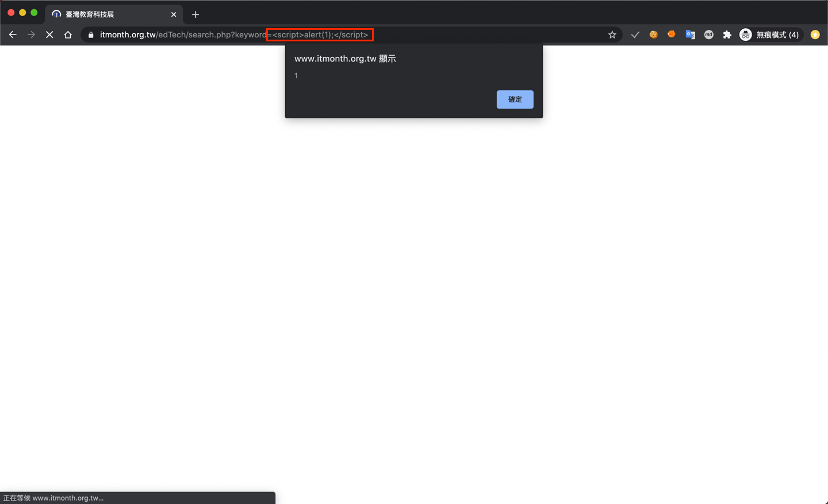Screen dimensions: 828x504
Task: Open the 無痕模式 (4) incognito indicator
Action: tap(770, 35)
